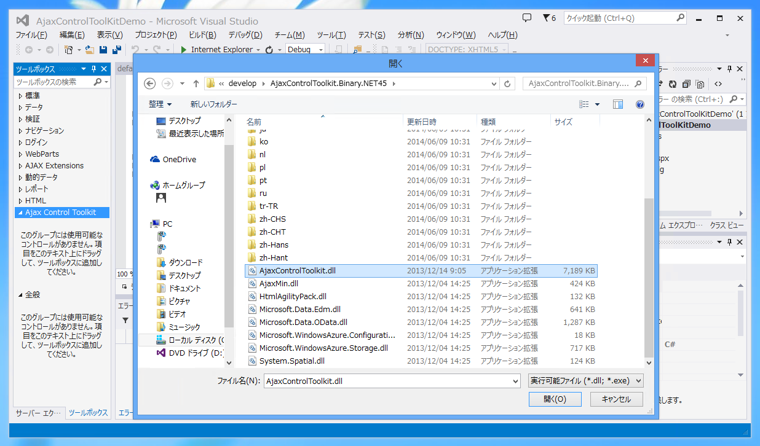Expand the HTML toolbox group
The width and height of the screenshot is (760, 446).
(20, 201)
